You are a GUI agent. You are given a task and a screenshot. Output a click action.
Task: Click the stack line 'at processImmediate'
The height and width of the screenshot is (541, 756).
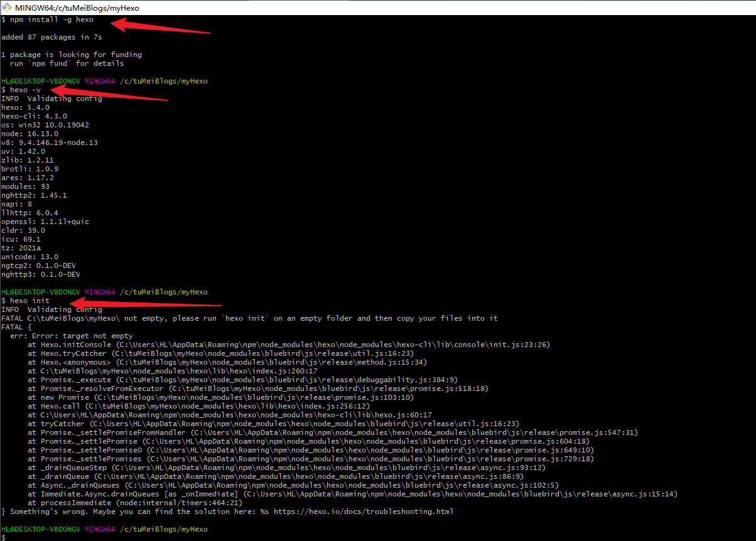135,503
